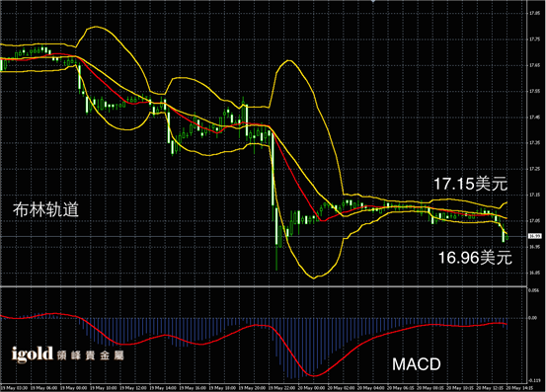Click the 16.96美元 price annotation
This screenshot has height=392, width=546.
(x=475, y=258)
